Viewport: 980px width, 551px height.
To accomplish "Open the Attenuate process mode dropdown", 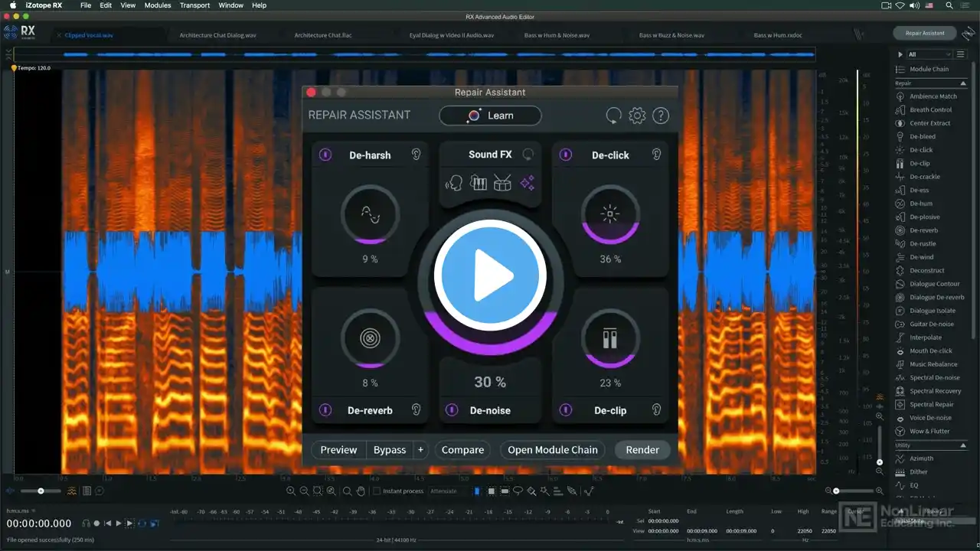I will coord(448,491).
